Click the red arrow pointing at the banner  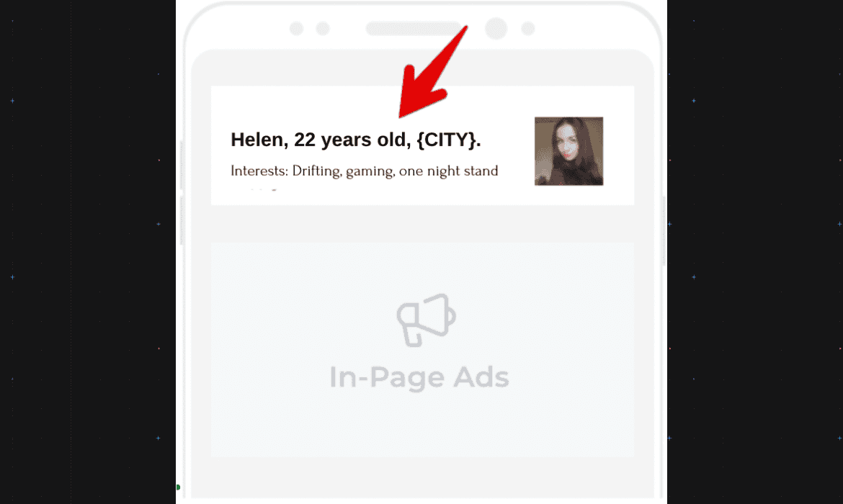point(432,71)
